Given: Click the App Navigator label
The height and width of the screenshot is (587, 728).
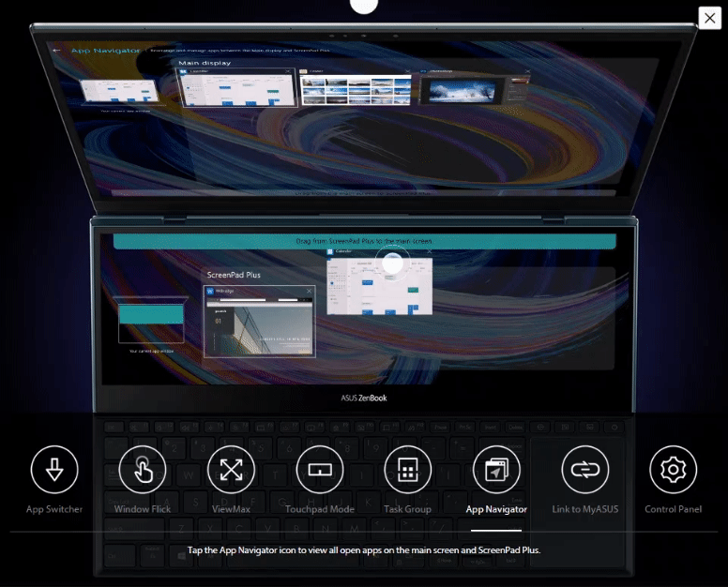Looking at the screenshot, I should [496, 509].
